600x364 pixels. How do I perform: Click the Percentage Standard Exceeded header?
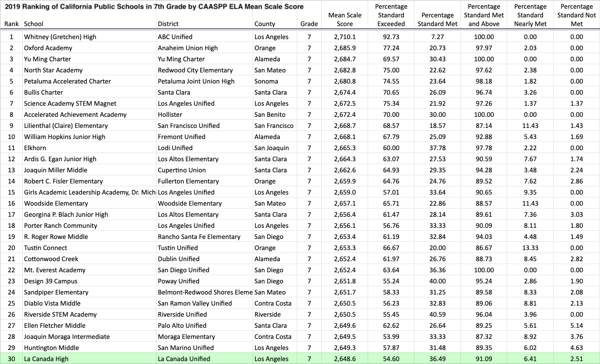(391, 15)
